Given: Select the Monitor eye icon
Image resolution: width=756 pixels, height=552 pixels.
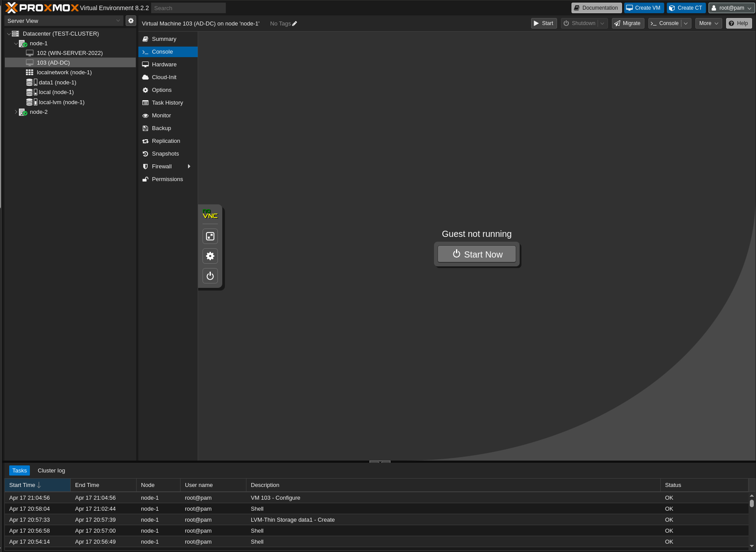Looking at the screenshot, I should (x=145, y=116).
